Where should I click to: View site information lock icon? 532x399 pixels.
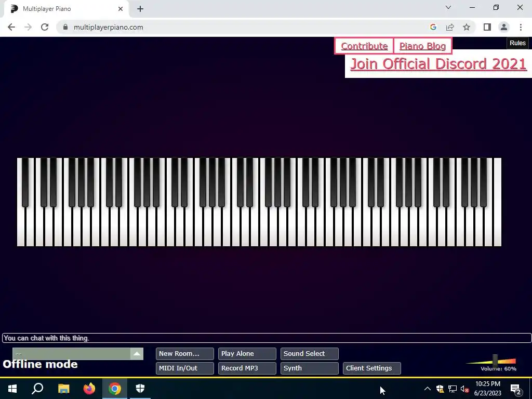(66, 27)
